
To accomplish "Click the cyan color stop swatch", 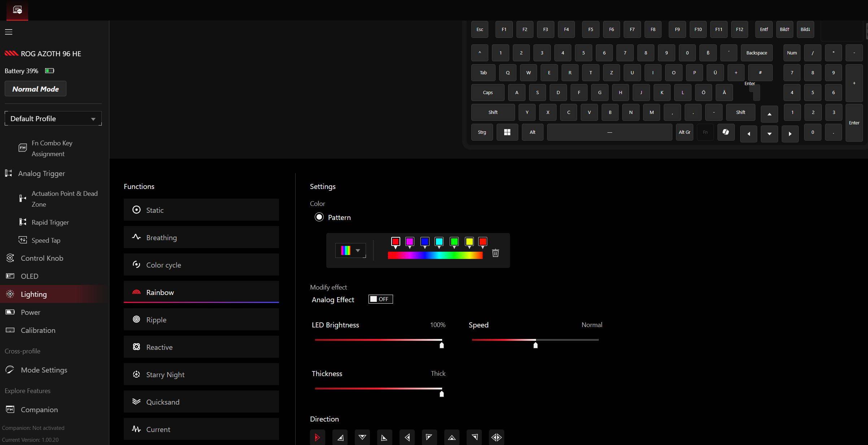I will [x=439, y=242].
